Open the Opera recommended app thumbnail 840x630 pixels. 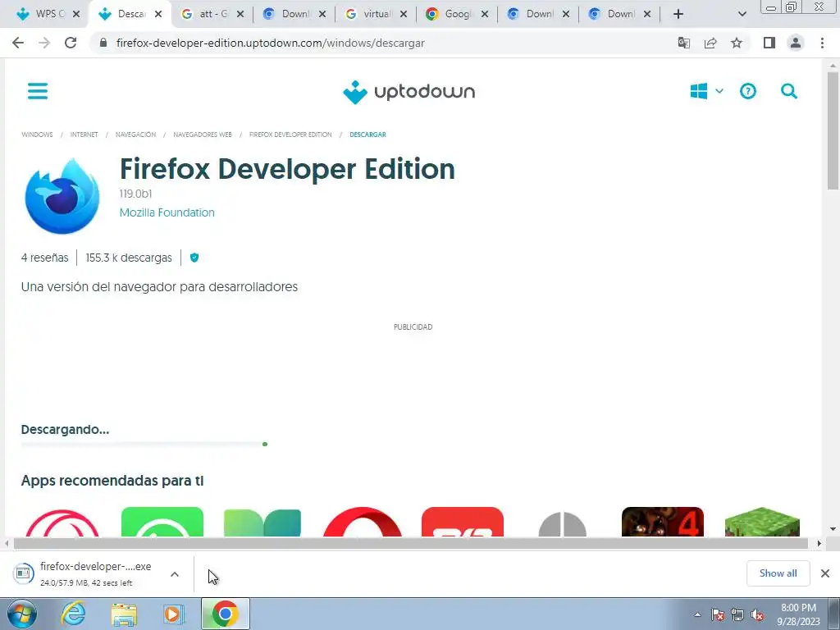pos(363,521)
